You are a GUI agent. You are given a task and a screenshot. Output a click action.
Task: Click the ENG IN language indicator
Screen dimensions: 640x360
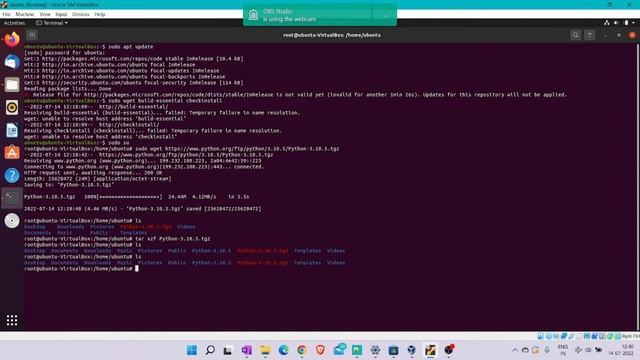tap(563, 350)
